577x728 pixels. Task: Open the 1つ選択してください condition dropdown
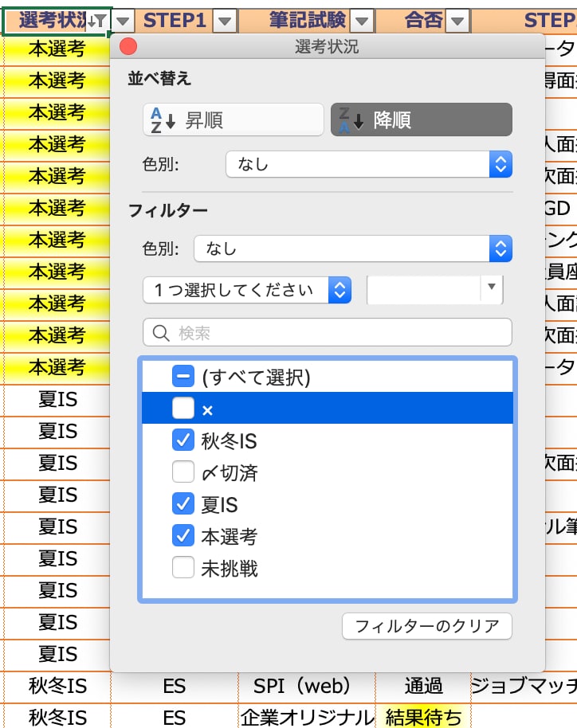(247, 290)
